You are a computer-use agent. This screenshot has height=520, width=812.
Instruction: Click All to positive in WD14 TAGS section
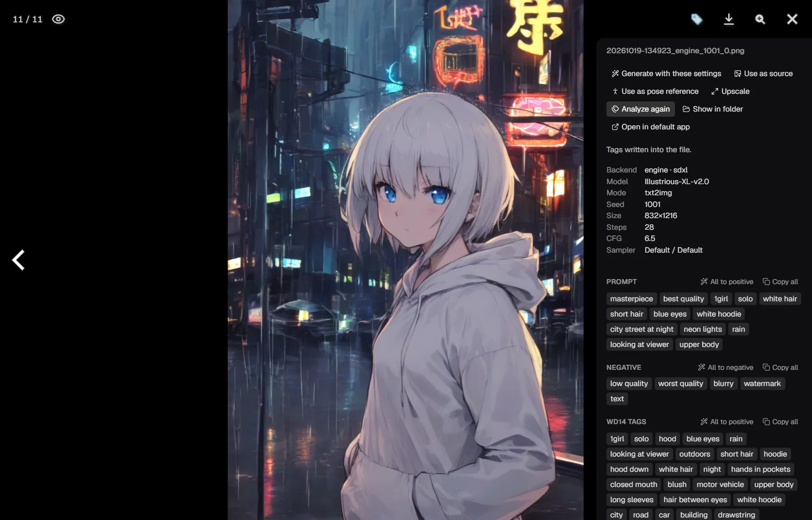(x=727, y=422)
